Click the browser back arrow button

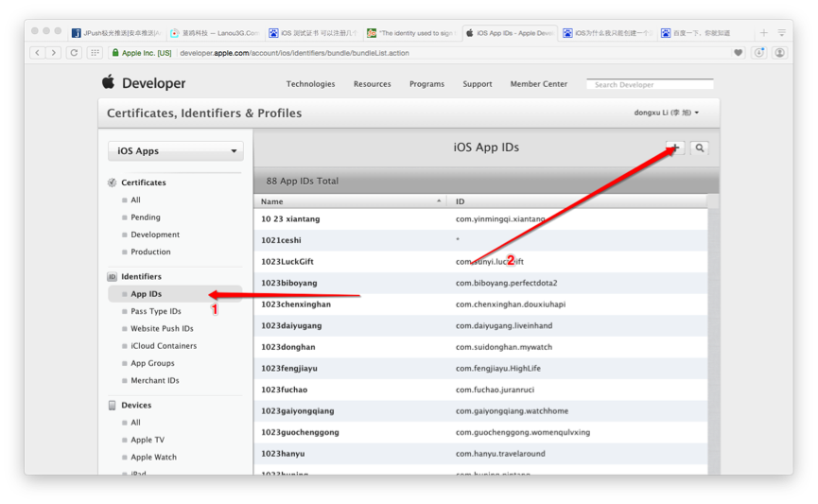37,53
